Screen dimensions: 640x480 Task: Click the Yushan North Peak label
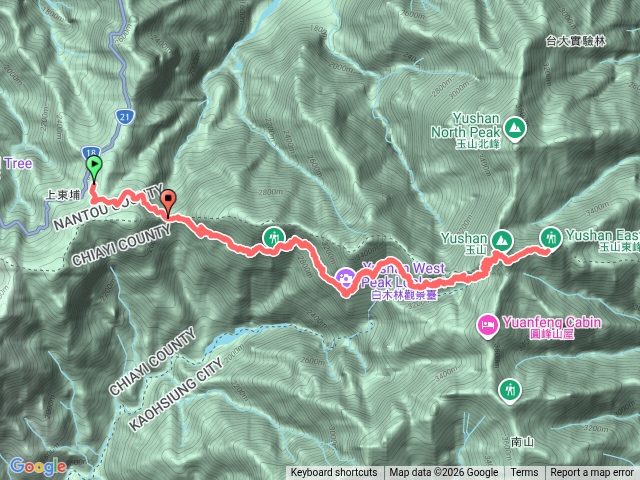[466, 125]
